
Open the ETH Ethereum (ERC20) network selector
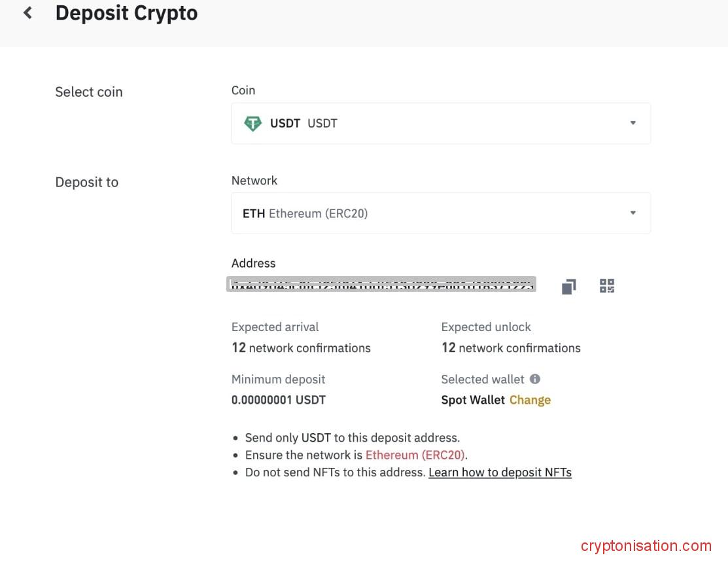point(440,213)
